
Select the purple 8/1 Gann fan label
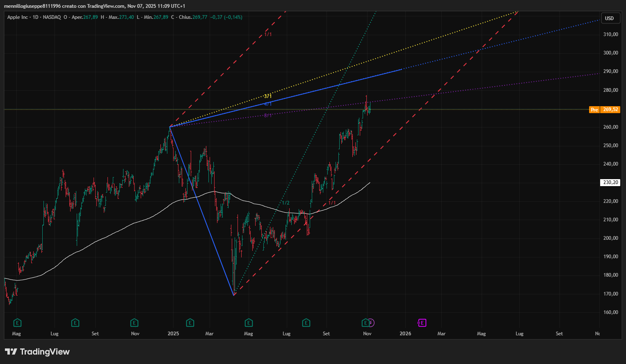point(268,116)
